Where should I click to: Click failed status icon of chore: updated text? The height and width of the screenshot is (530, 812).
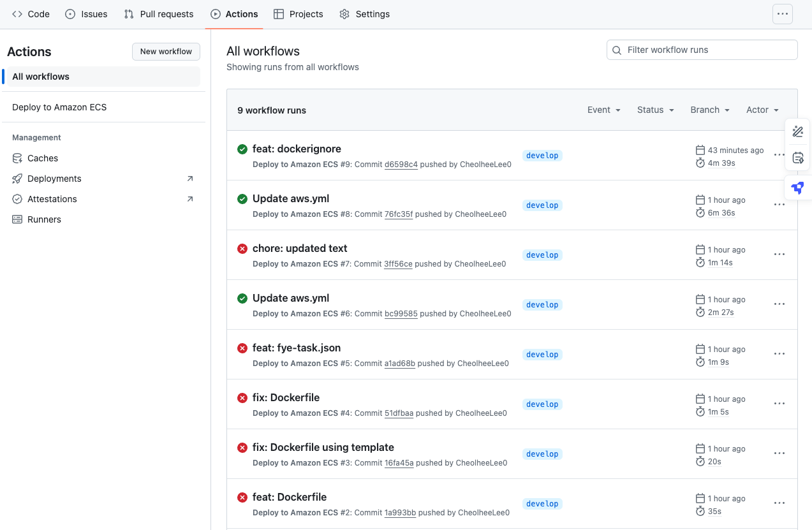point(242,249)
